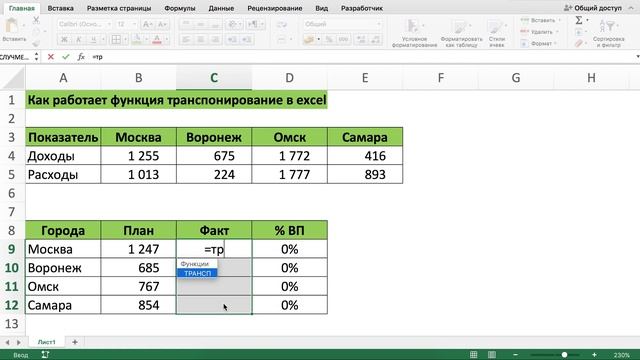Click the increase decimal icon
640x360 pixels.
point(361,40)
